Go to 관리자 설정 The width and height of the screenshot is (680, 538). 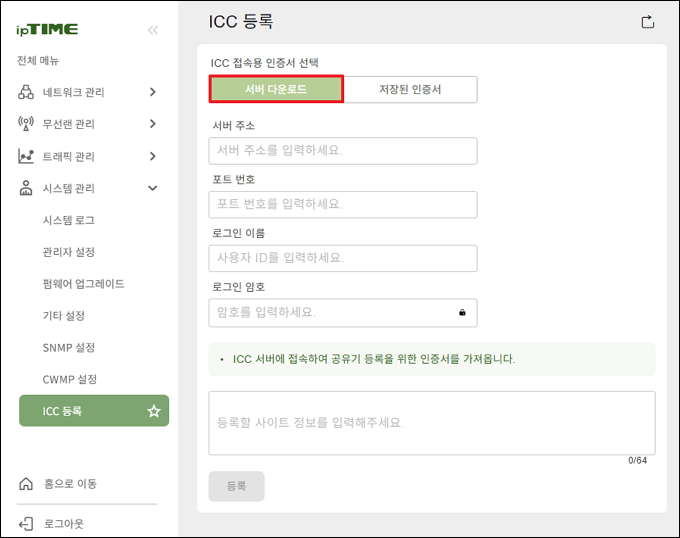(x=69, y=252)
